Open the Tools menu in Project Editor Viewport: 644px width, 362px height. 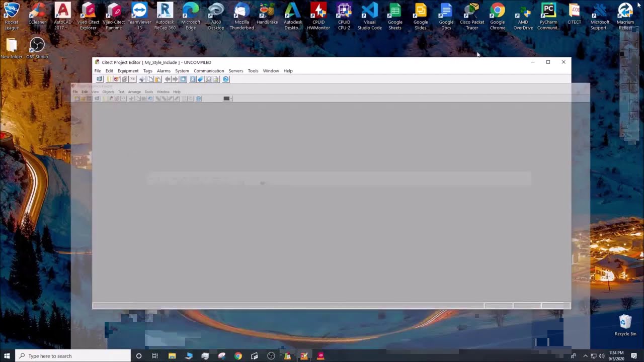click(253, 71)
